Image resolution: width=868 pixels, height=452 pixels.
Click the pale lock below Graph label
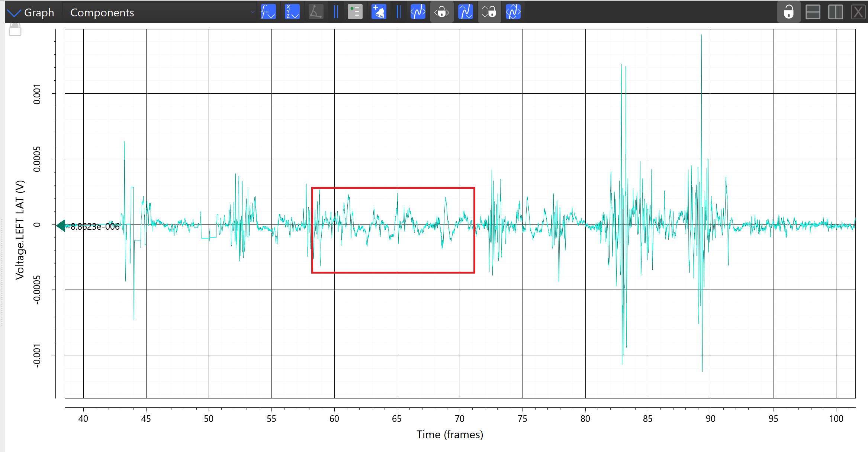point(15,29)
